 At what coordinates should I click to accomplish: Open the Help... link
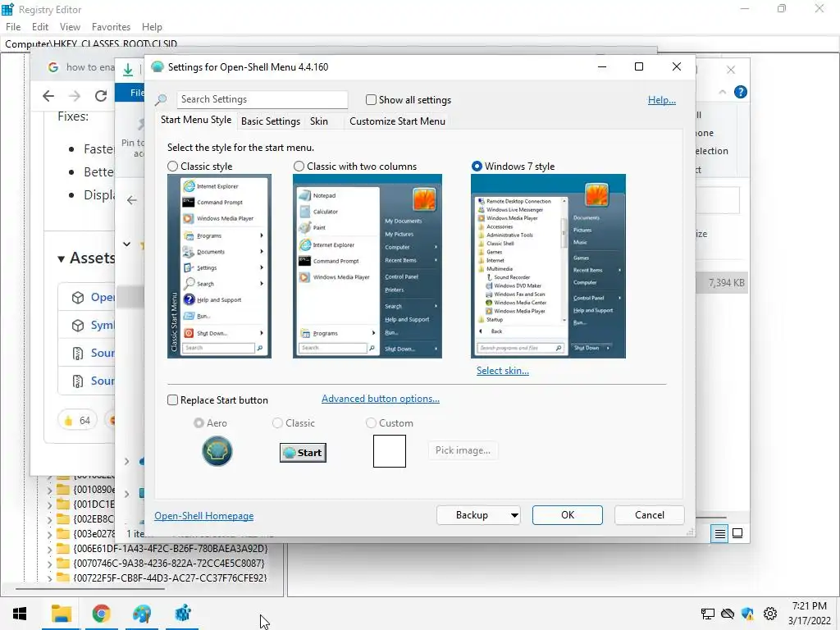662,100
